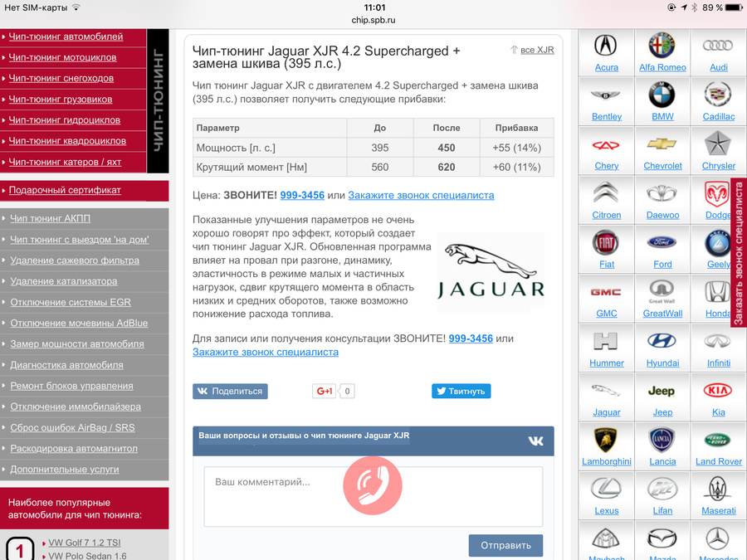Choose the Fiat badge logo

pos(606,243)
